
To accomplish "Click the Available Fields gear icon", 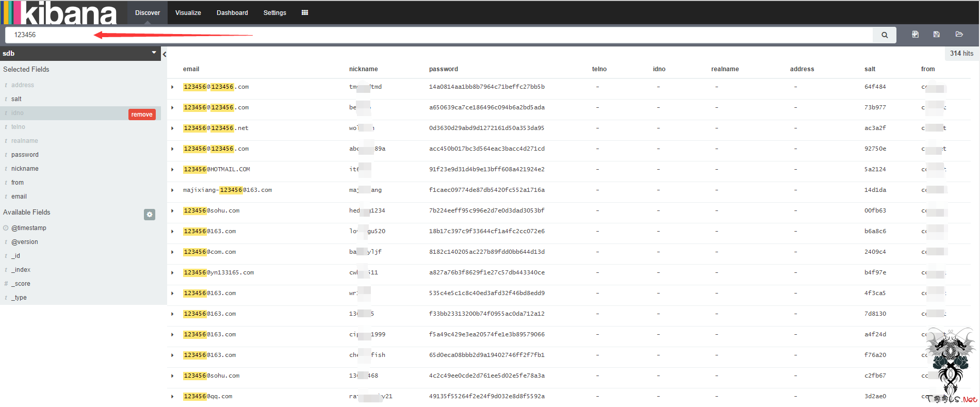I will (x=150, y=215).
